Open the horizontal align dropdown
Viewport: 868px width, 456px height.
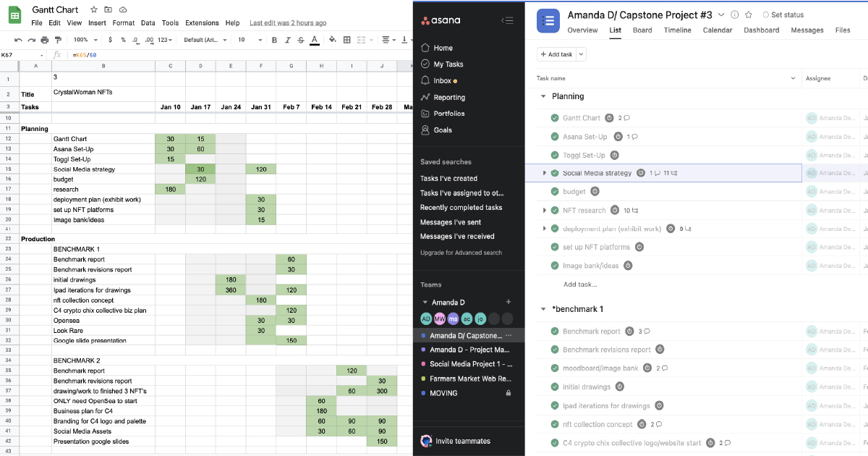click(388, 40)
